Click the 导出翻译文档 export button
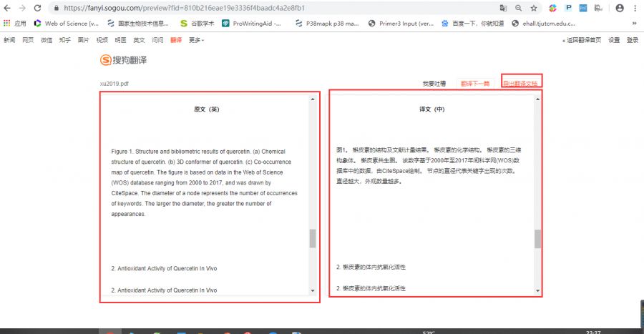Viewport: 644px width, 334px height. point(521,83)
